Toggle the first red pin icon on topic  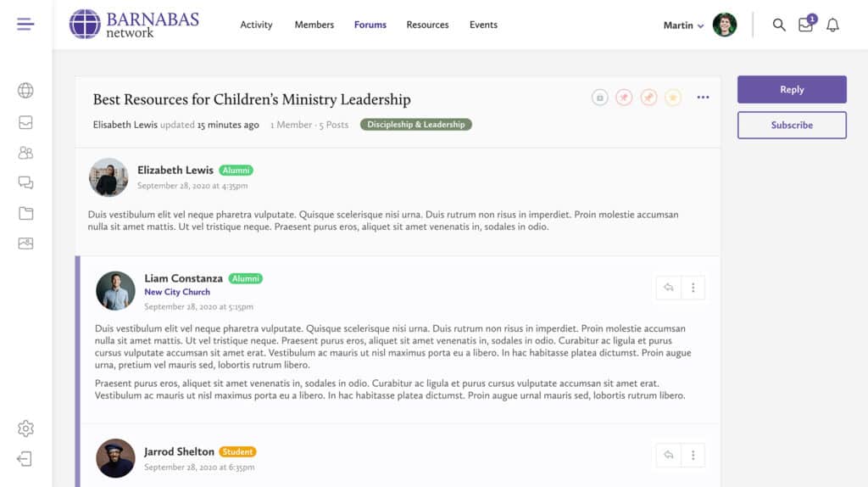(x=624, y=98)
